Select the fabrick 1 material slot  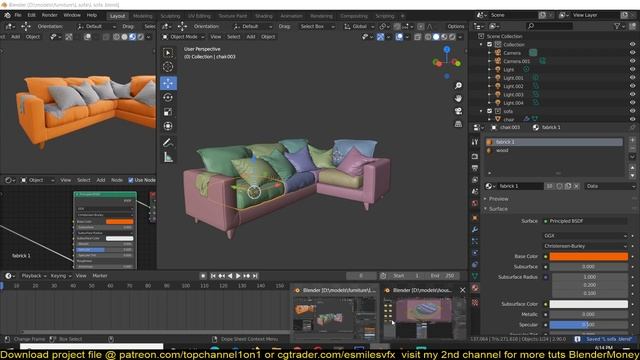(554, 142)
